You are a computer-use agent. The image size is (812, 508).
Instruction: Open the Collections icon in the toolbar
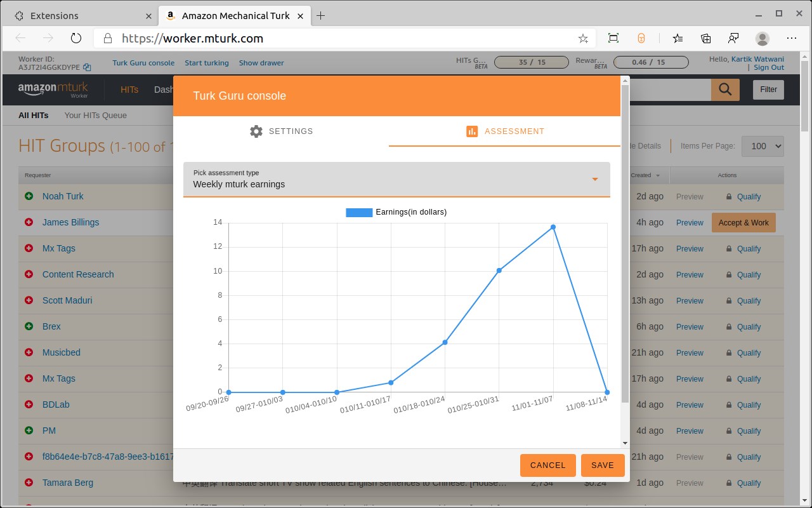705,38
